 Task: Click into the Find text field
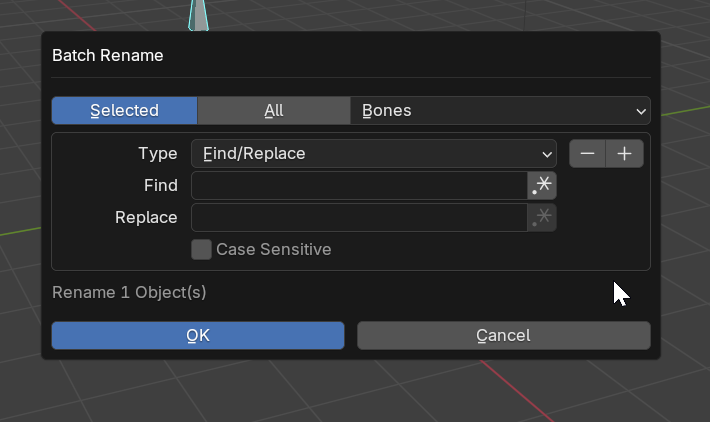tap(359, 185)
